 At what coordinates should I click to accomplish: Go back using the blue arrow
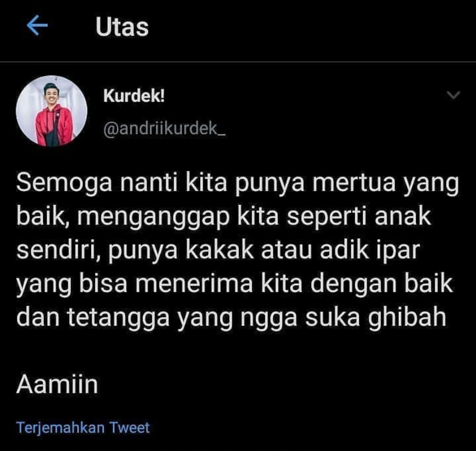click(37, 25)
